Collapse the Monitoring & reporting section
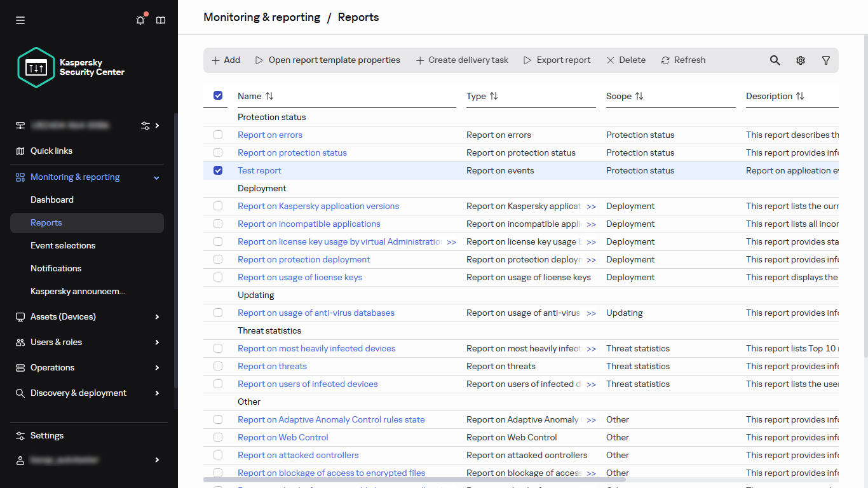The height and width of the screenshot is (488, 868). pyautogui.click(x=156, y=177)
